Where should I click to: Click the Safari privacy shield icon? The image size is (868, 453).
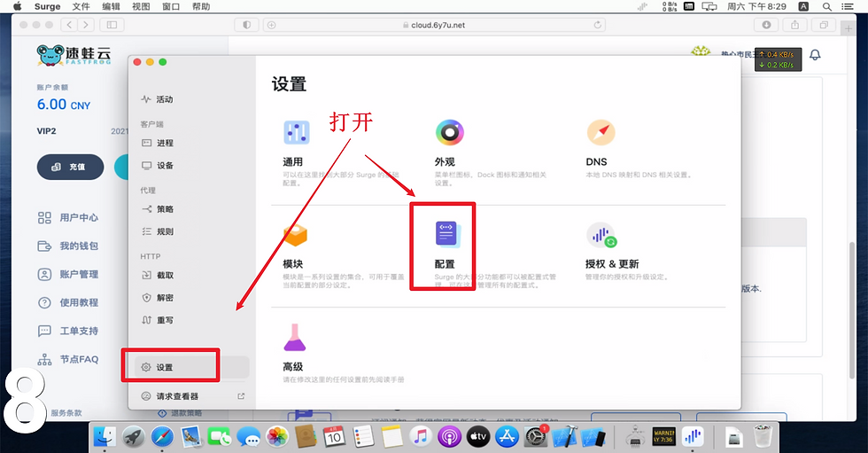point(246,25)
